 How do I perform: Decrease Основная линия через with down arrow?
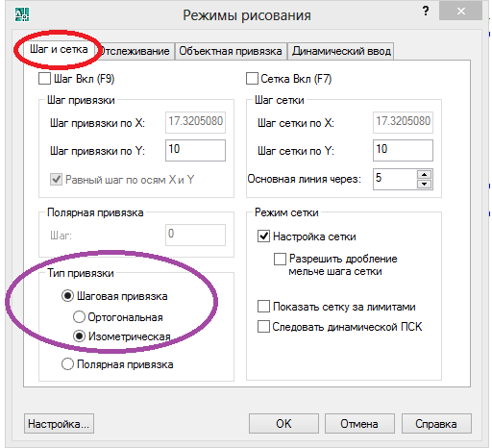coord(425,184)
